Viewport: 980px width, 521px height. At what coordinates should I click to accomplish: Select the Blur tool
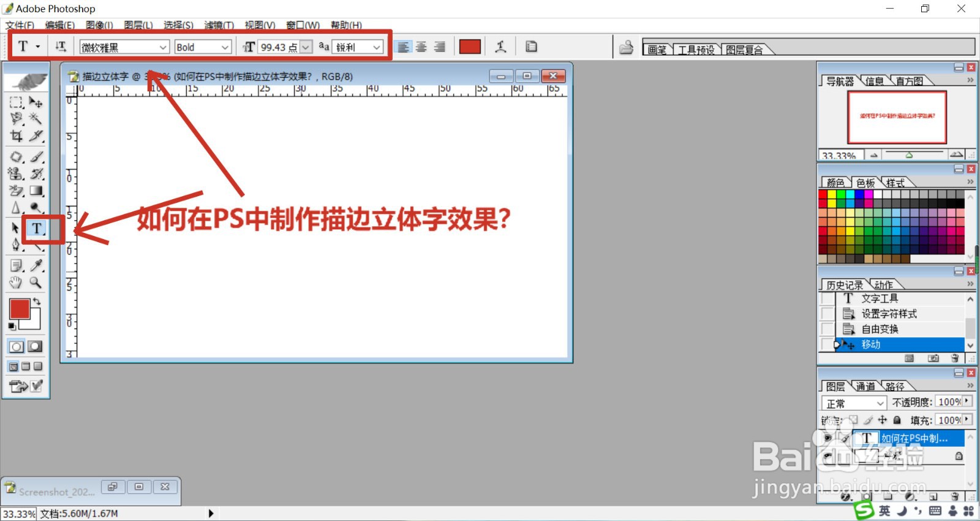(x=17, y=207)
